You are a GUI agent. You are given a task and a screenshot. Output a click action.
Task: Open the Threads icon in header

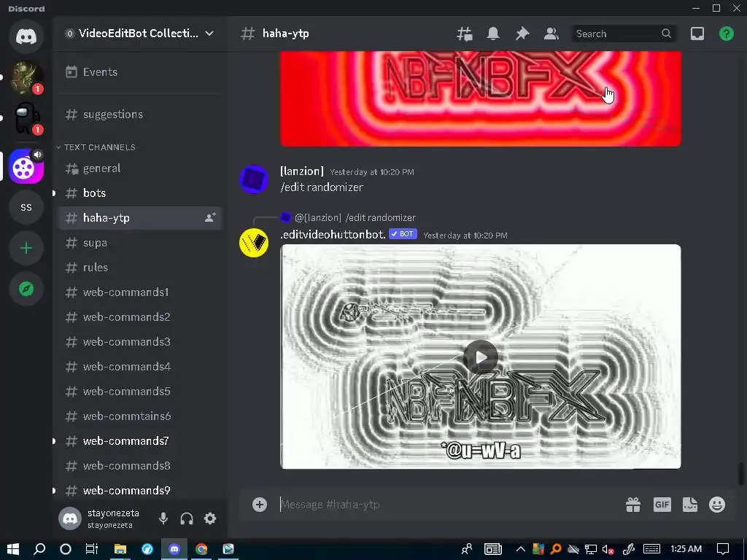[x=465, y=34]
